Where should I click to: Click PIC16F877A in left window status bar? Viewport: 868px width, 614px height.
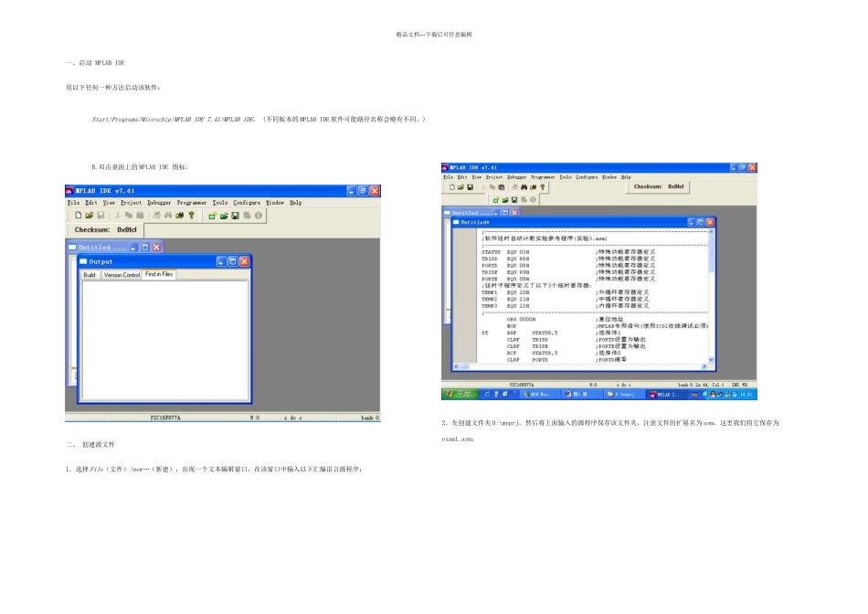point(165,418)
